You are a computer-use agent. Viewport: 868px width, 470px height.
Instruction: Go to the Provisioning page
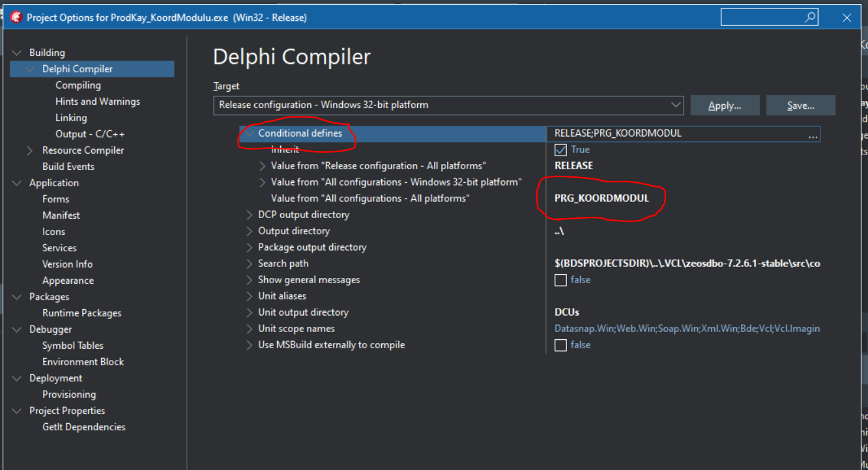pyautogui.click(x=69, y=394)
